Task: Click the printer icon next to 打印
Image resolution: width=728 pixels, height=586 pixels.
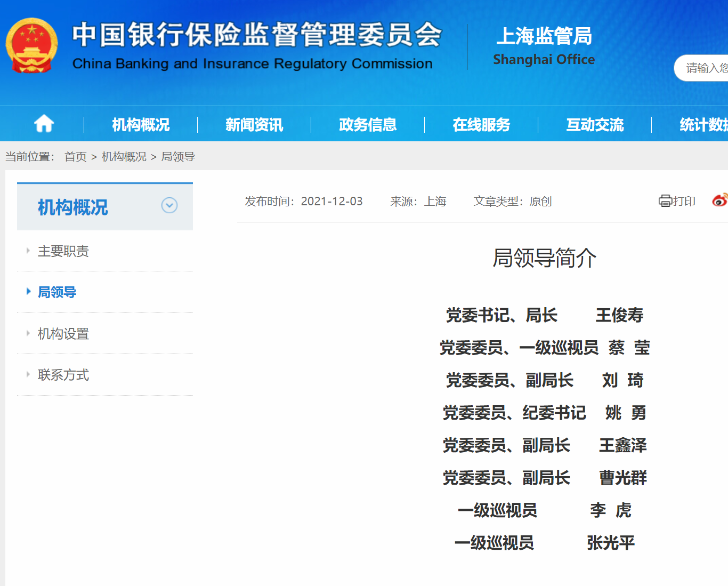Action: click(x=665, y=201)
